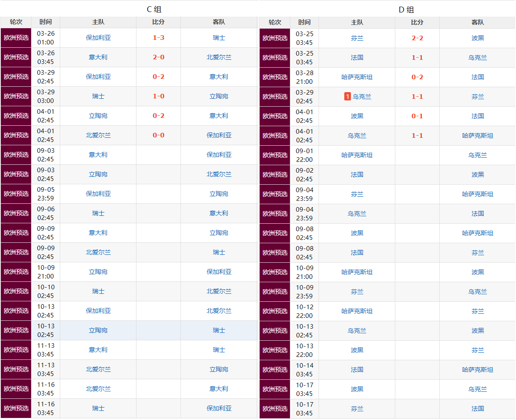Viewport: 516px width, 420px height.
Task: Click 意大利 home team in 11-13 match
Action: 98,350
